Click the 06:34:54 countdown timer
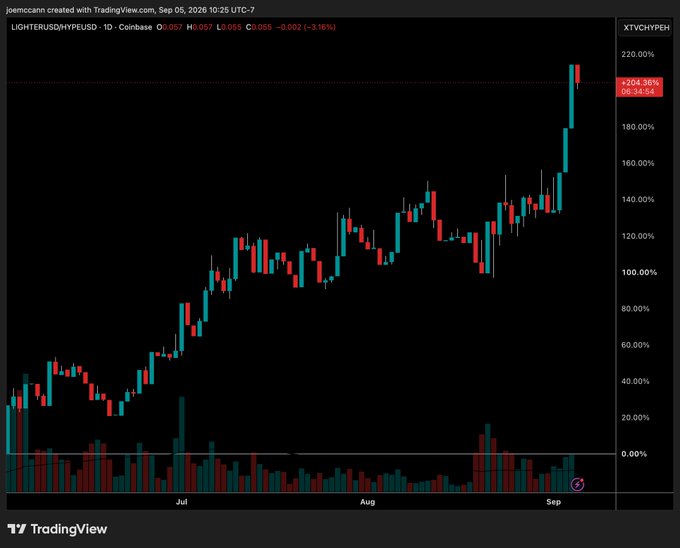The height and width of the screenshot is (548, 680). [638, 91]
